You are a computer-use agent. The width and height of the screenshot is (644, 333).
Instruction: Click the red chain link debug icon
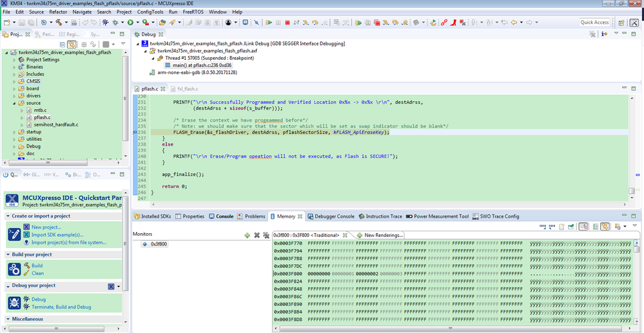point(444,22)
